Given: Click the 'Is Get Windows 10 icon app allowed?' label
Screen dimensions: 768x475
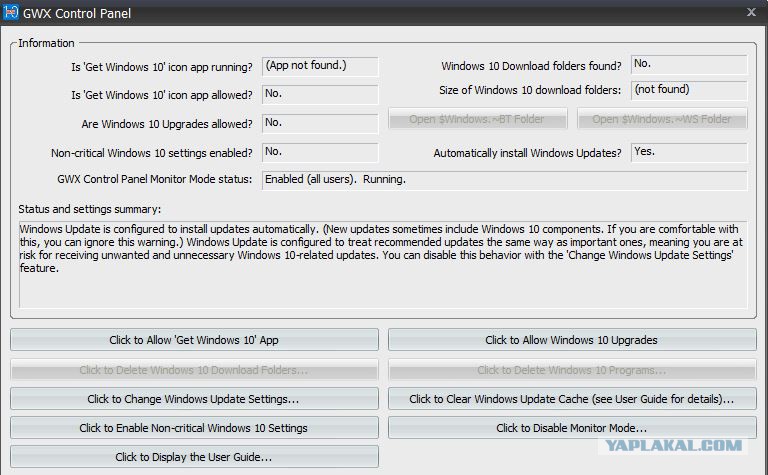Looking at the screenshot, I should point(162,95).
